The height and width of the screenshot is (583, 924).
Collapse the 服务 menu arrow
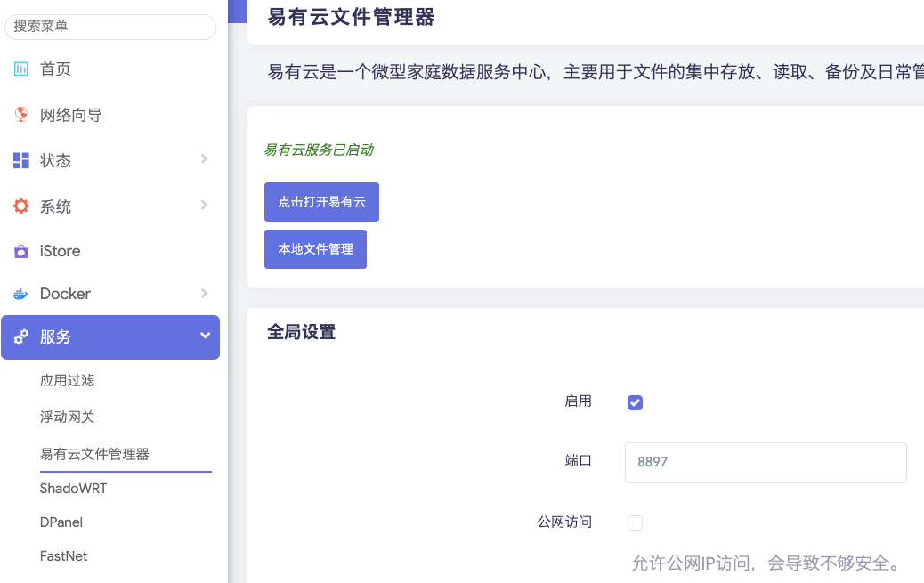coord(205,336)
